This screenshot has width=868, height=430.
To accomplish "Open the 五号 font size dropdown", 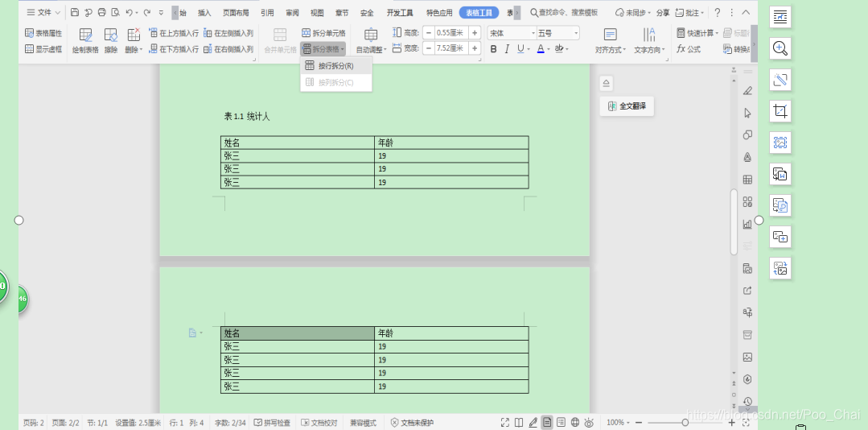I will click(x=576, y=33).
